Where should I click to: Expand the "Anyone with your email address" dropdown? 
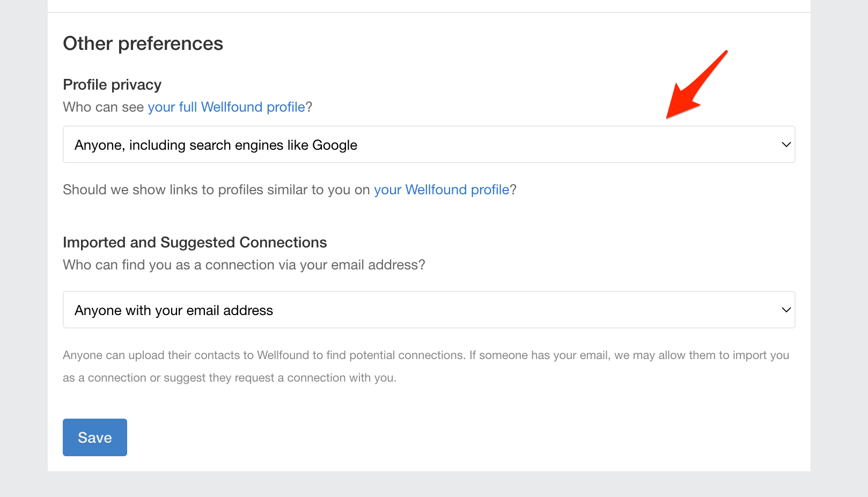(429, 310)
